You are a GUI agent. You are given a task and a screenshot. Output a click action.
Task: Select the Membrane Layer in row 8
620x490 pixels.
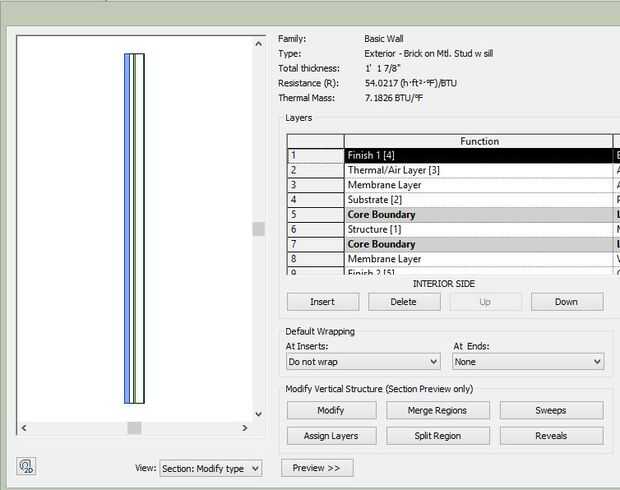click(x=478, y=259)
